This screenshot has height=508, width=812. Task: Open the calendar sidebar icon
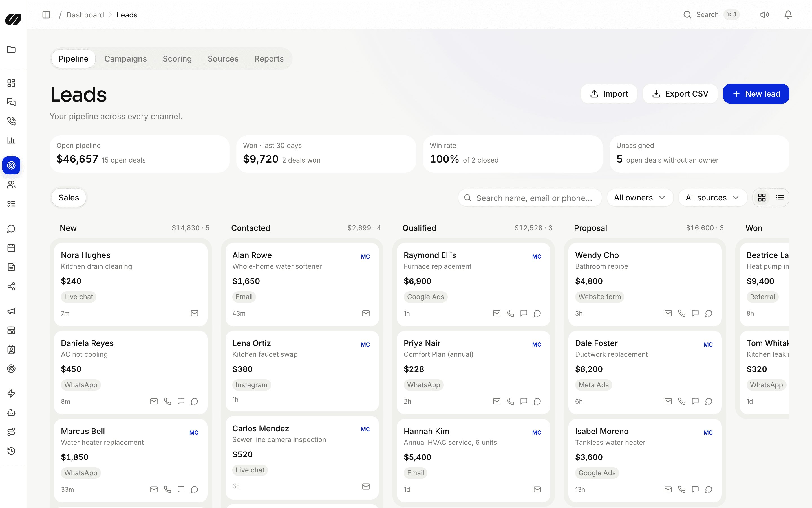(x=11, y=248)
